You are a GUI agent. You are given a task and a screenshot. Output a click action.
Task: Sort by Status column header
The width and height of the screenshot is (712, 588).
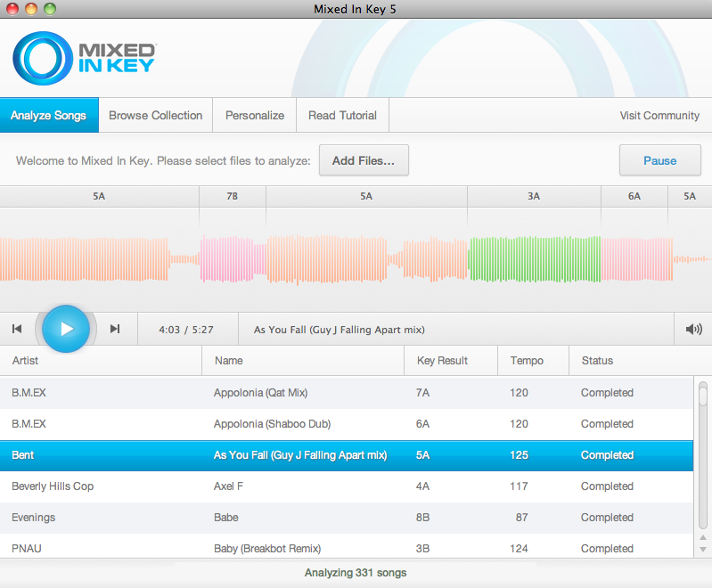(x=631, y=361)
